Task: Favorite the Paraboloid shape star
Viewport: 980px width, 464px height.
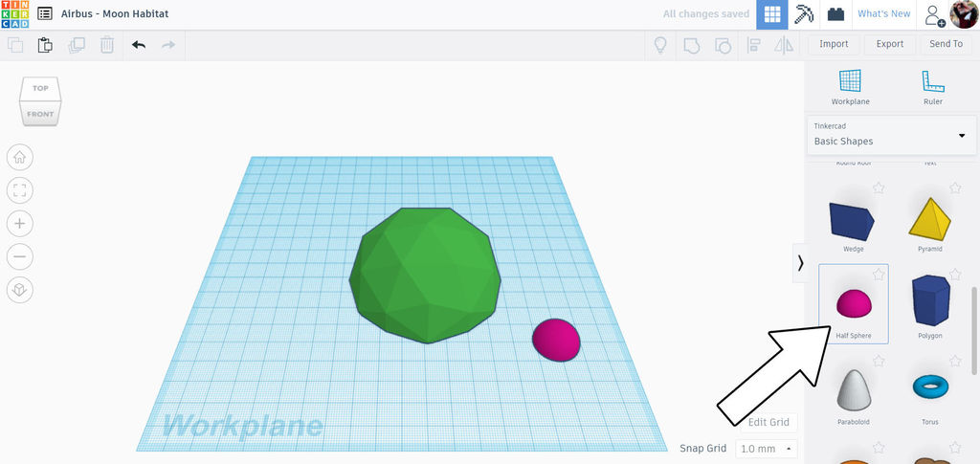Action: (x=879, y=361)
